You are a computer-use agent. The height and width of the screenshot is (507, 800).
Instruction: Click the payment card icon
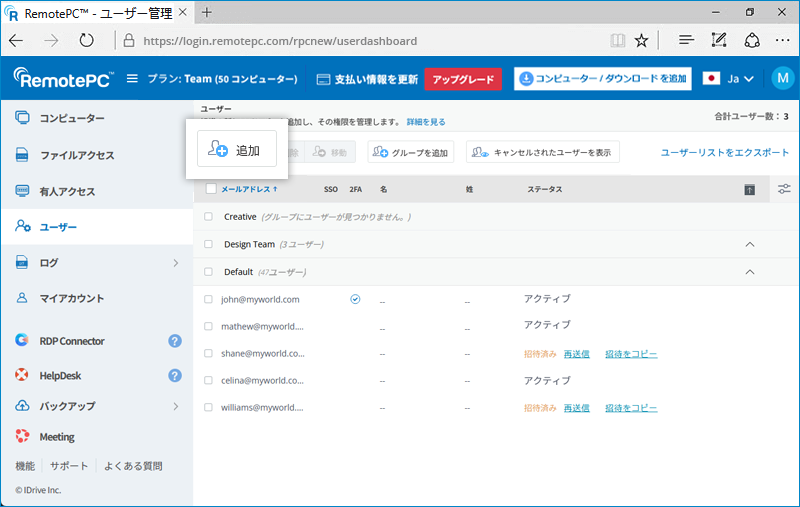coord(323,80)
